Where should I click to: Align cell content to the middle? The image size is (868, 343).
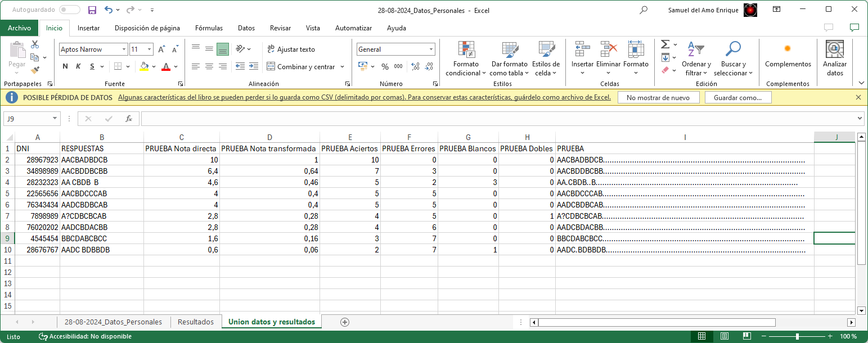(209, 49)
